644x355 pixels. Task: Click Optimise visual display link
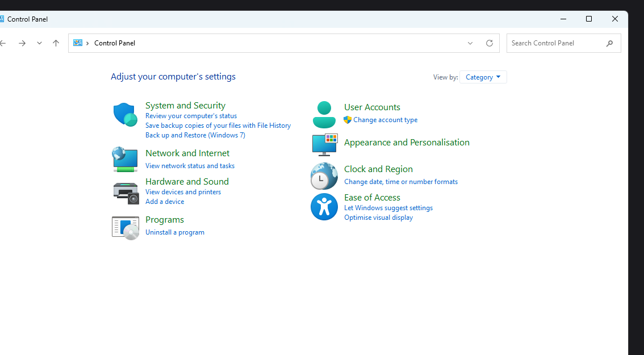[x=378, y=218]
